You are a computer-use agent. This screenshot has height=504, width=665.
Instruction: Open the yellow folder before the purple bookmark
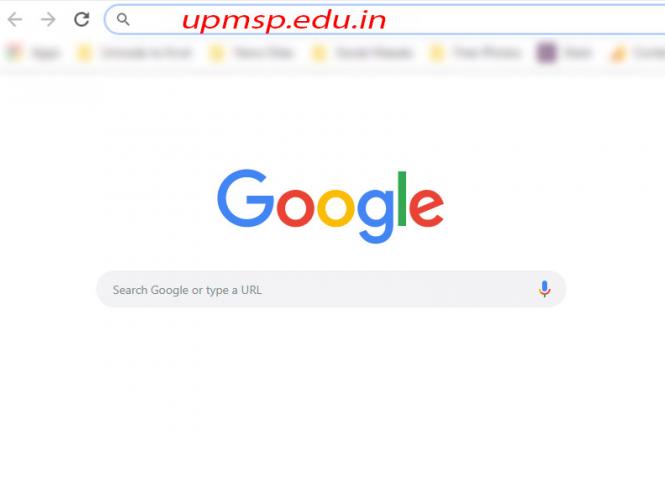(x=437, y=53)
